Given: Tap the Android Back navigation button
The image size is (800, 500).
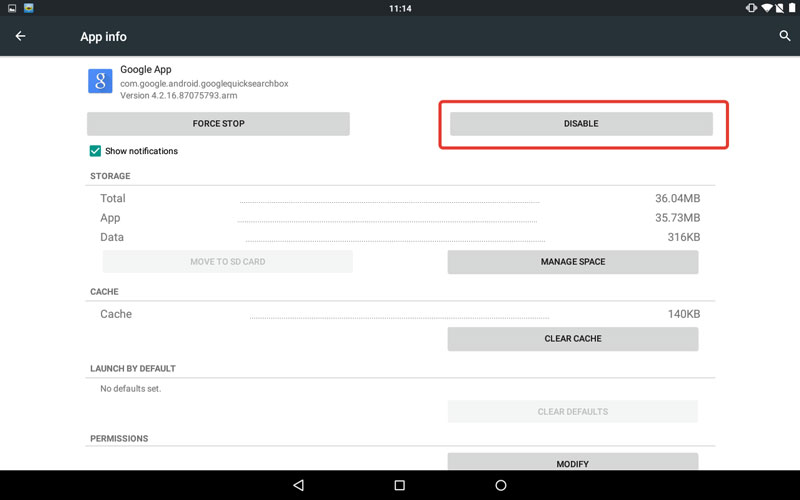Looking at the screenshot, I should 299,485.
